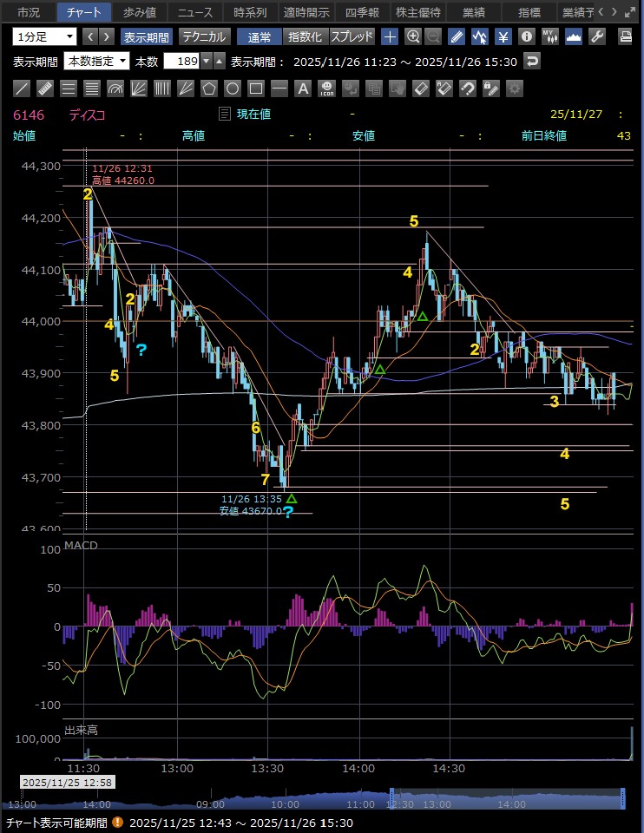Select the pentagon shape drawing tool
644x833 pixels.
[x=208, y=88]
